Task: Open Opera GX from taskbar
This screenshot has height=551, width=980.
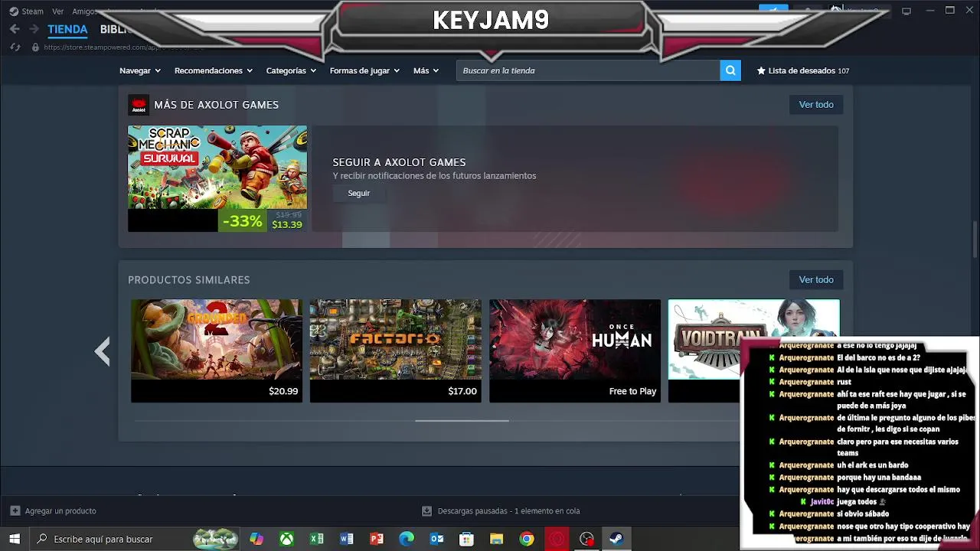Action: (557, 539)
